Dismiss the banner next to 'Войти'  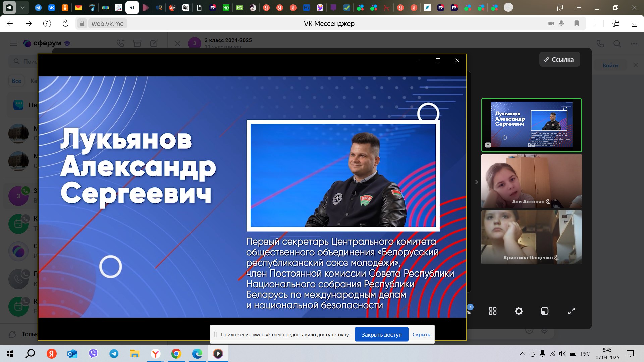pos(635,65)
